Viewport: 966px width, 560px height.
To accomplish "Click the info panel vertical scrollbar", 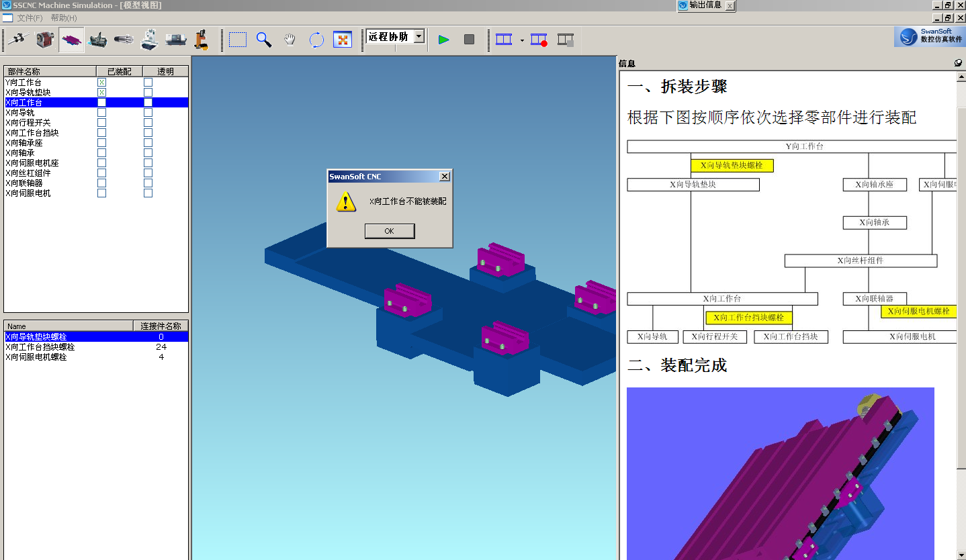I will [961, 269].
